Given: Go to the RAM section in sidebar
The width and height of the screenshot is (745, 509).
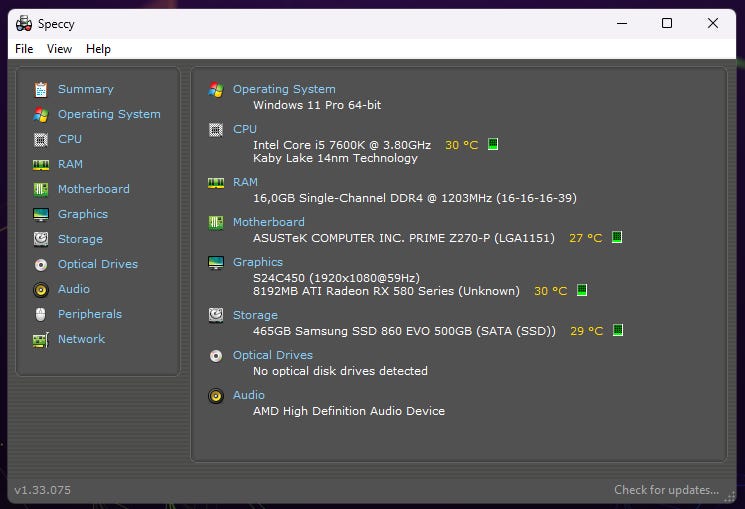Looking at the screenshot, I should [x=70, y=164].
